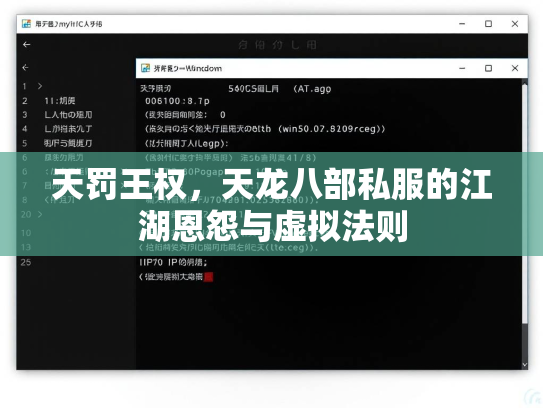Select the sidebar row starting with "11:"
Screen dimensions: 543x408
(x=60, y=101)
